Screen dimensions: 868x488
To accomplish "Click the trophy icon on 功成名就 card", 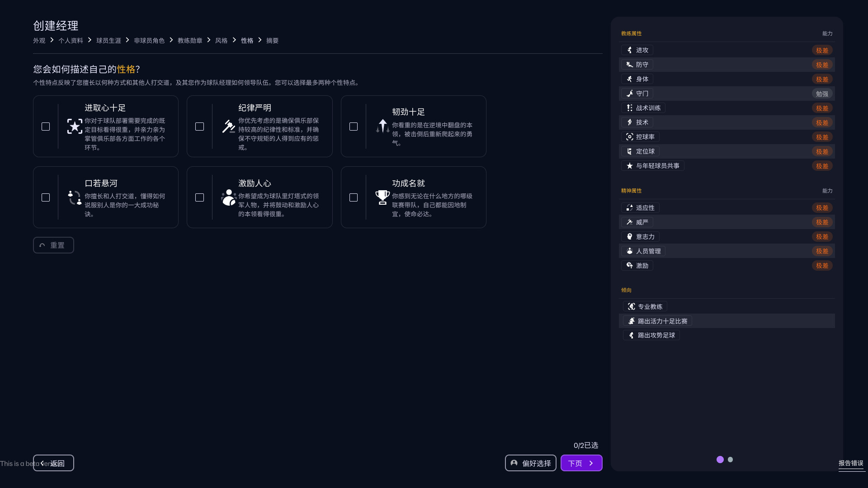I will coord(382,197).
